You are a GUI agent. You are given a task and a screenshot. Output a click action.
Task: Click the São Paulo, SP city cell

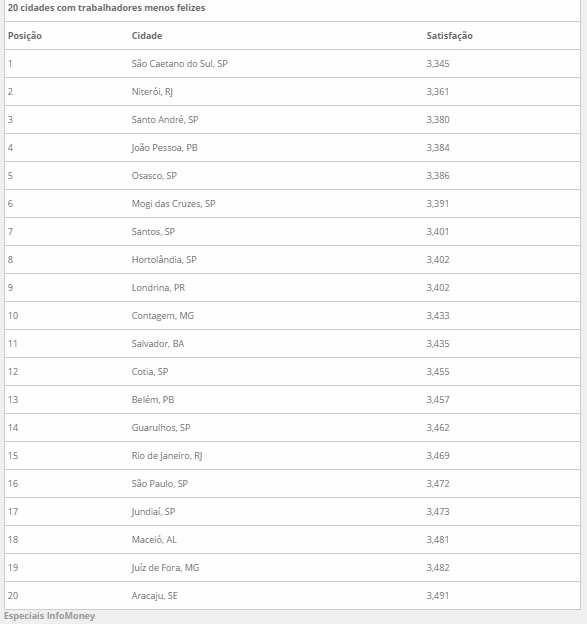pos(160,484)
